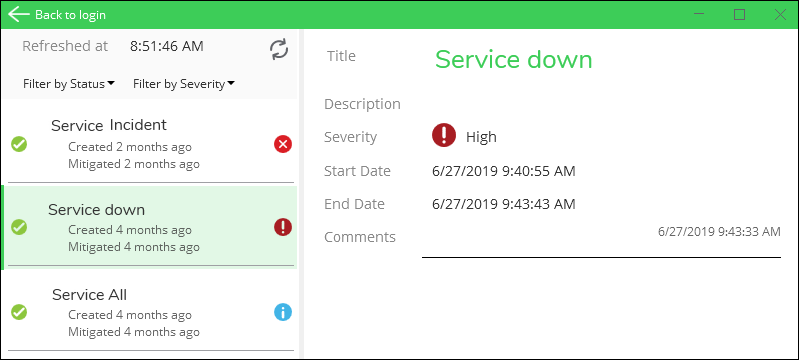Select the Service All list item
799x360 pixels.
tap(151, 311)
